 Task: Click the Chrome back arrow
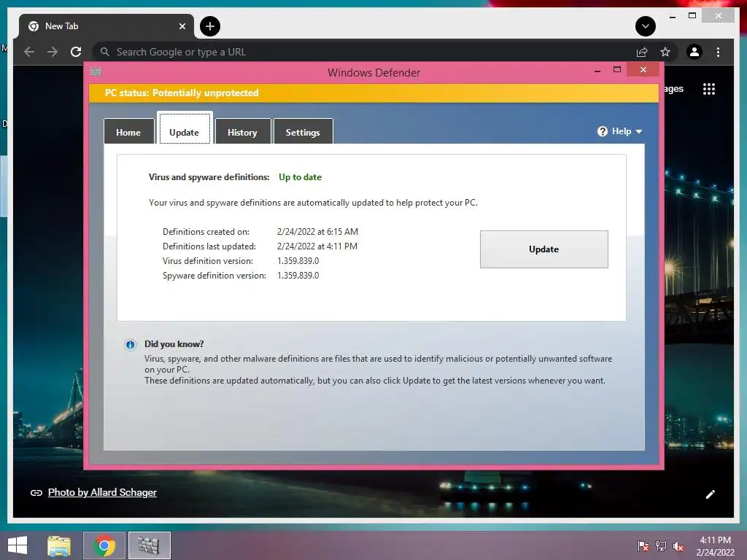[x=29, y=52]
